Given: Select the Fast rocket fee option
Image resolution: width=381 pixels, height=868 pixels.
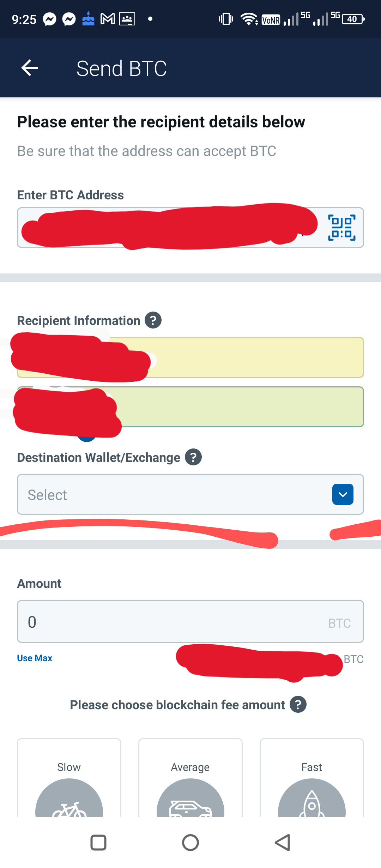Looking at the screenshot, I should (x=312, y=778).
